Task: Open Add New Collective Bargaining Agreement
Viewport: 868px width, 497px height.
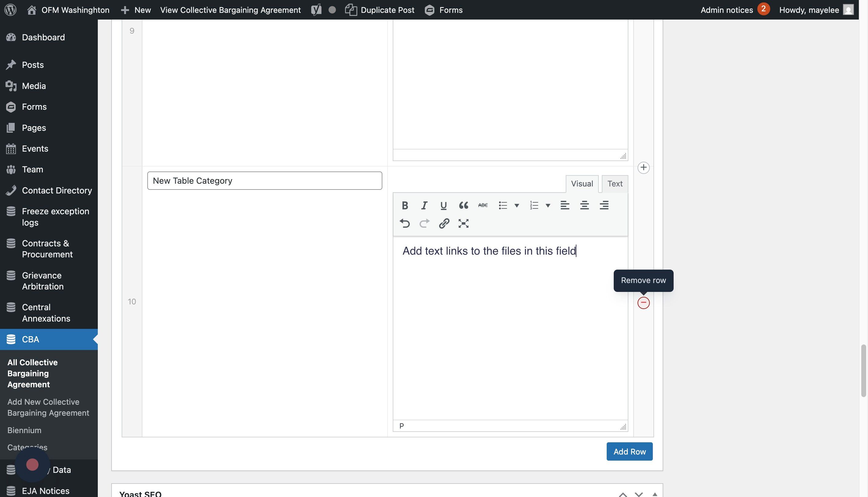Action: (48, 407)
